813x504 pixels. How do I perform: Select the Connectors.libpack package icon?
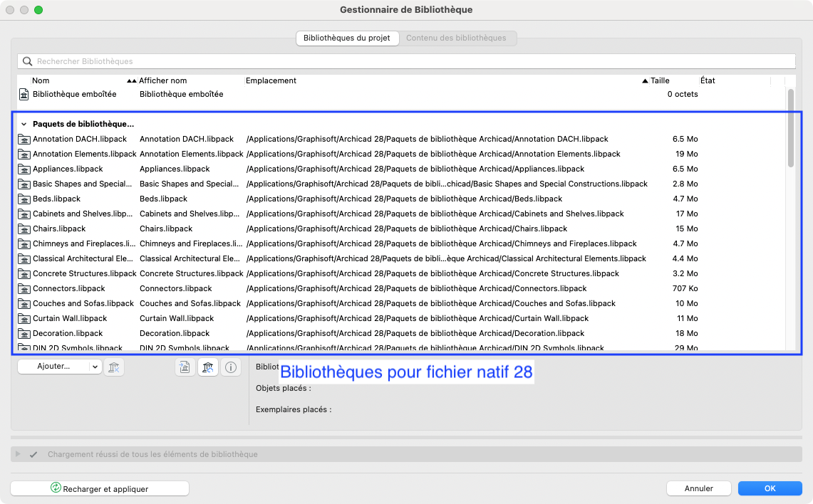click(24, 289)
